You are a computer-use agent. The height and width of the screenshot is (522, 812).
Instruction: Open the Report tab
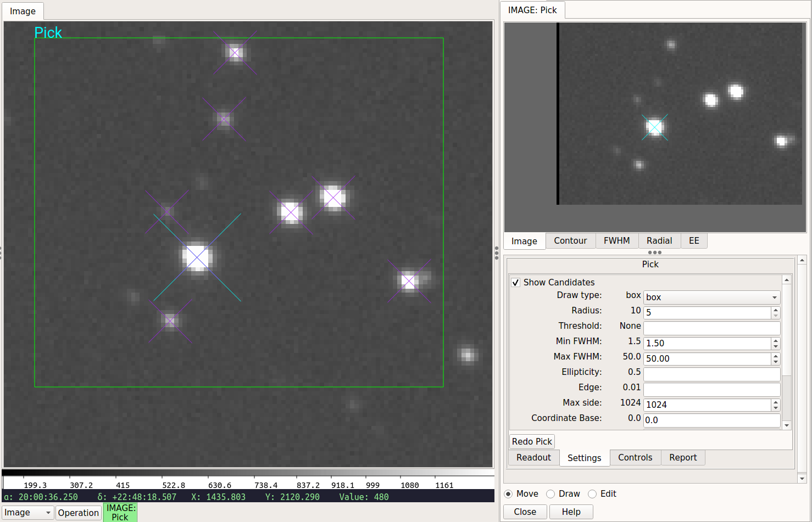coord(683,457)
